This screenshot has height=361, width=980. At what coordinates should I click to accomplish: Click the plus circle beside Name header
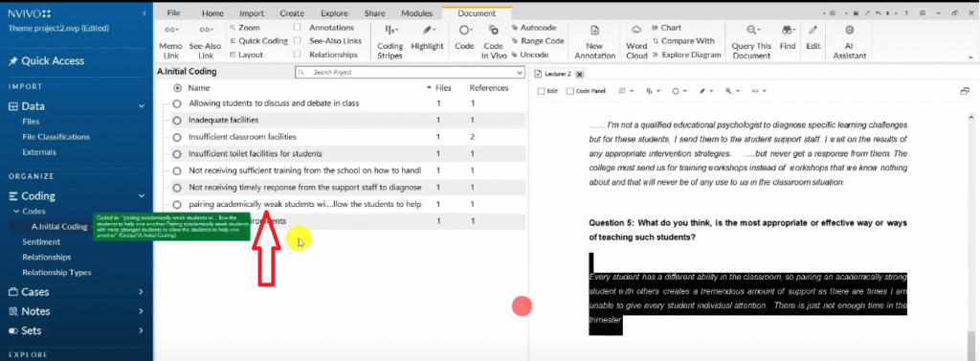177,88
